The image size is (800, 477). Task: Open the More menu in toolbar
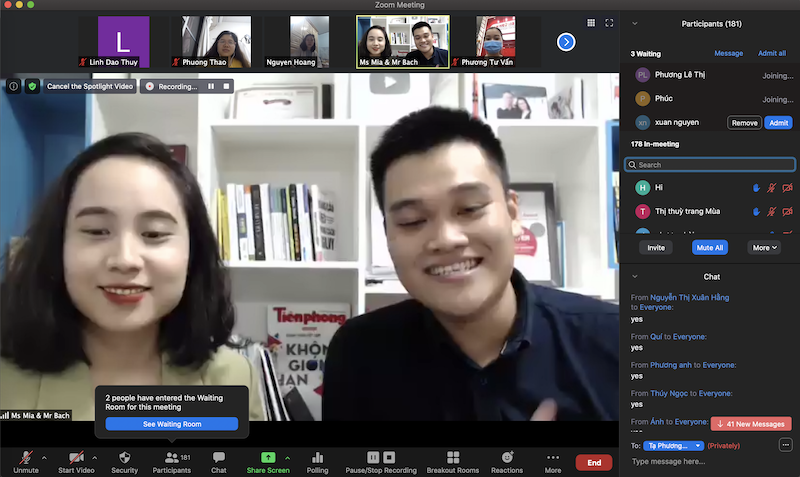pyautogui.click(x=553, y=458)
